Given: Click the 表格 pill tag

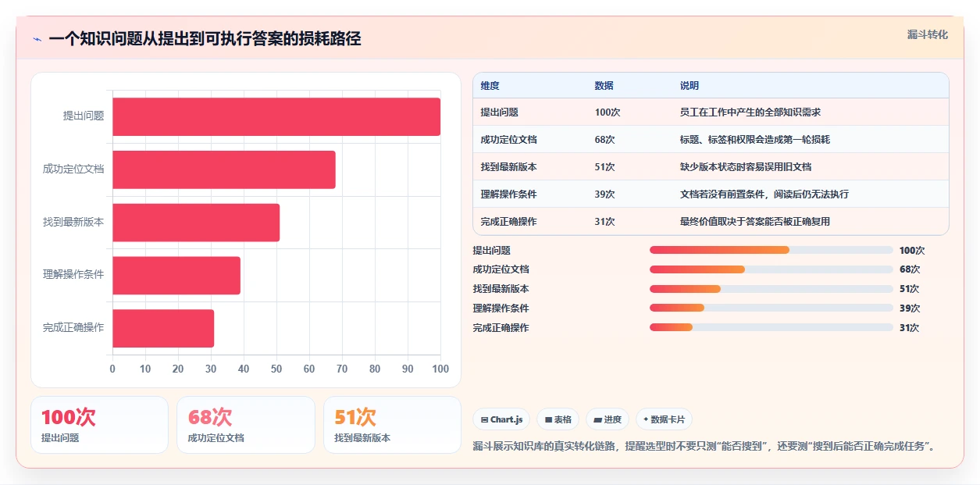Looking at the screenshot, I should pyautogui.click(x=558, y=419).
